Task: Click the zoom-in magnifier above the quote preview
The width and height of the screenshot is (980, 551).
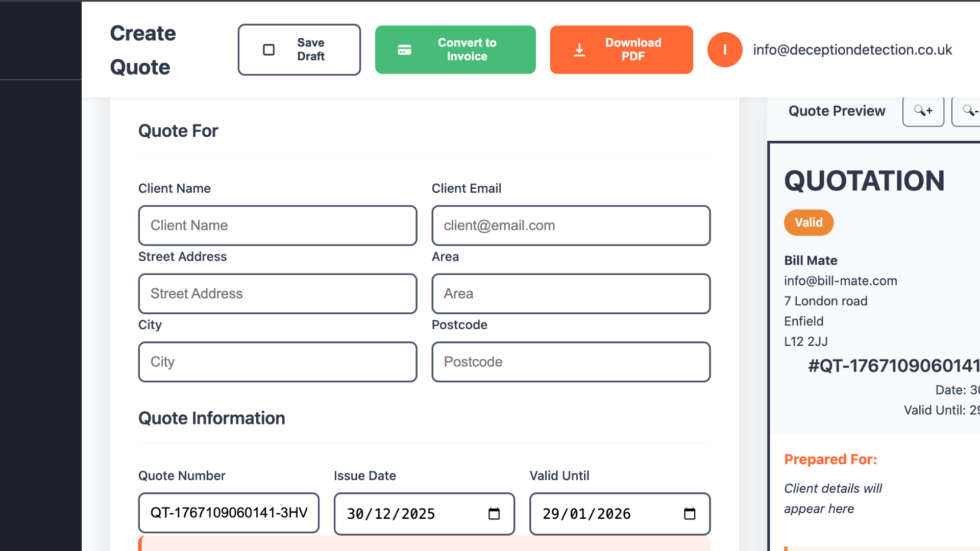Action: (923, 111)
